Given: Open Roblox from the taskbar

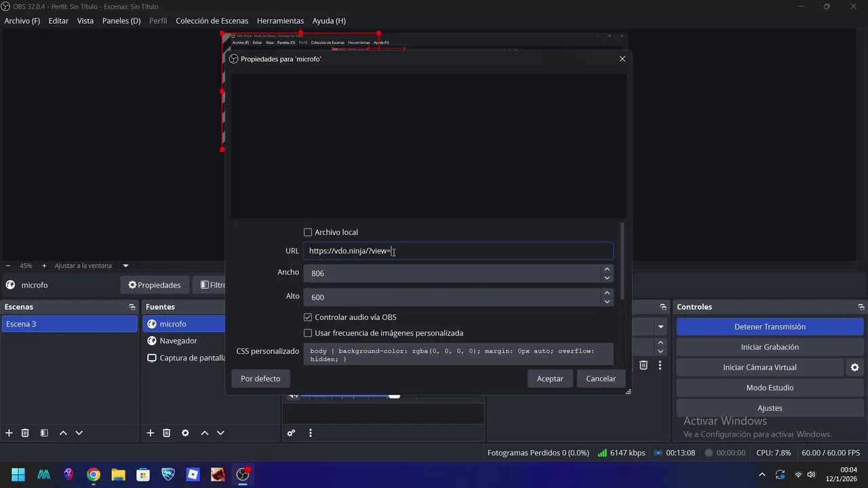Looking at the screenshot, I should (x=193, y=474).
